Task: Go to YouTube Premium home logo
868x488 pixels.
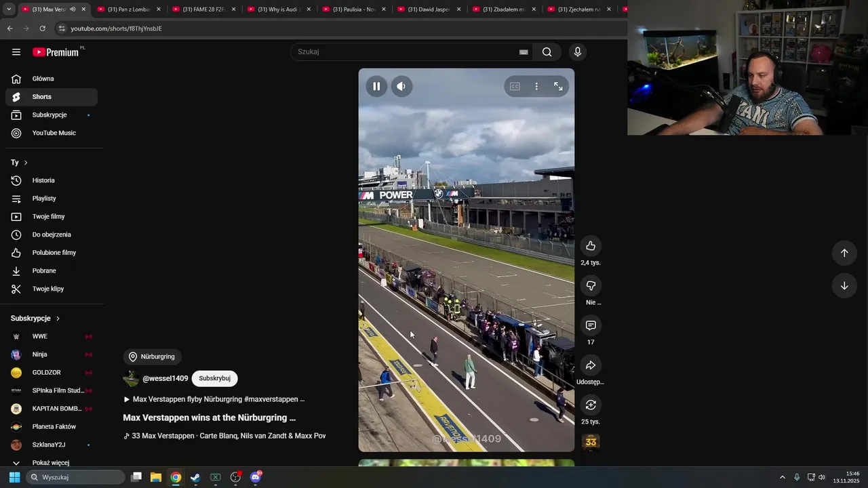Action: tap(56, 52)
